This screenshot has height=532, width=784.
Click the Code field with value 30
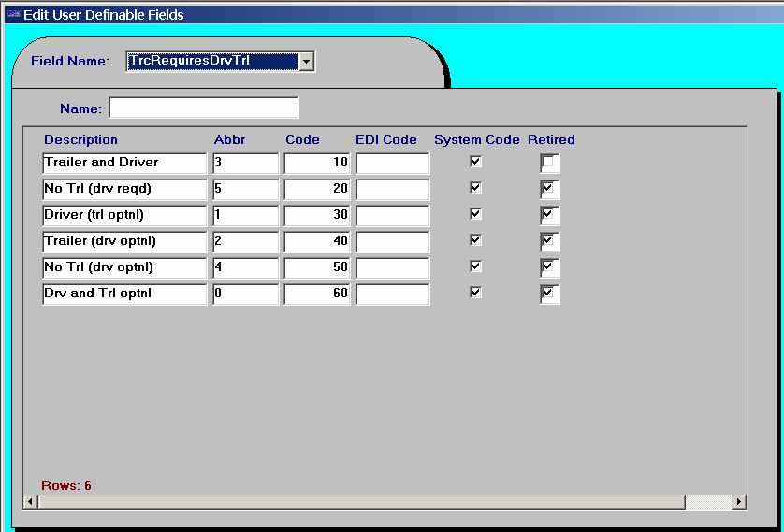(x=316, y=215)
